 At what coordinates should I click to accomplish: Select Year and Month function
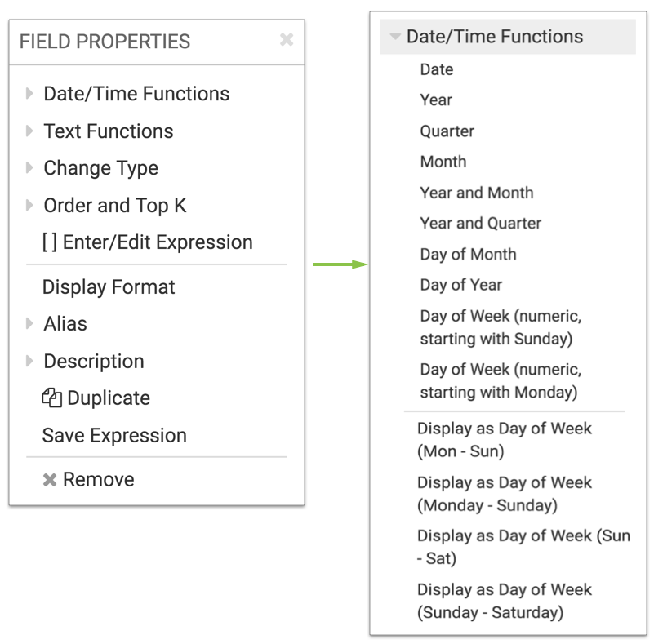tap(476, 193)
